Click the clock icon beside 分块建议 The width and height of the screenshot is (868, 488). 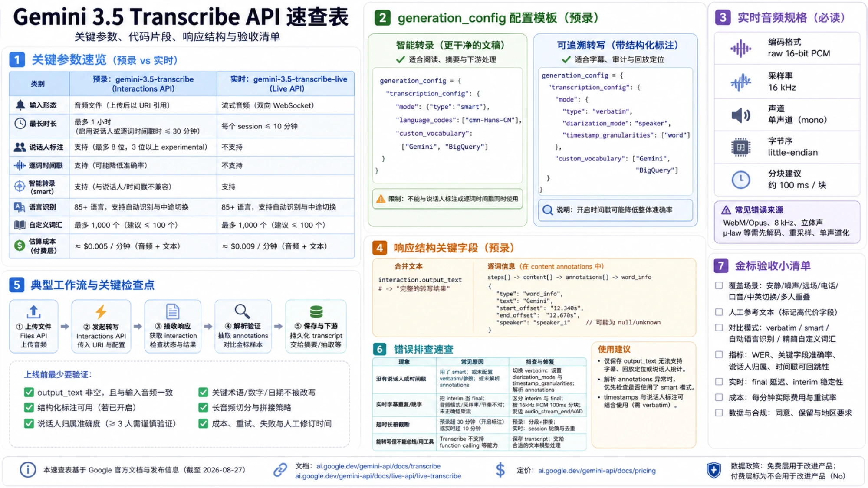point(741,180)
